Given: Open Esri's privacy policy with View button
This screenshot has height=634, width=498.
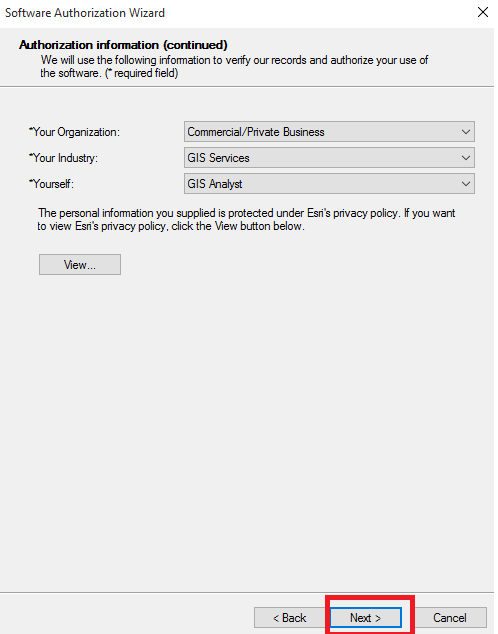Looking at the screenshot, I should (80, 267).
